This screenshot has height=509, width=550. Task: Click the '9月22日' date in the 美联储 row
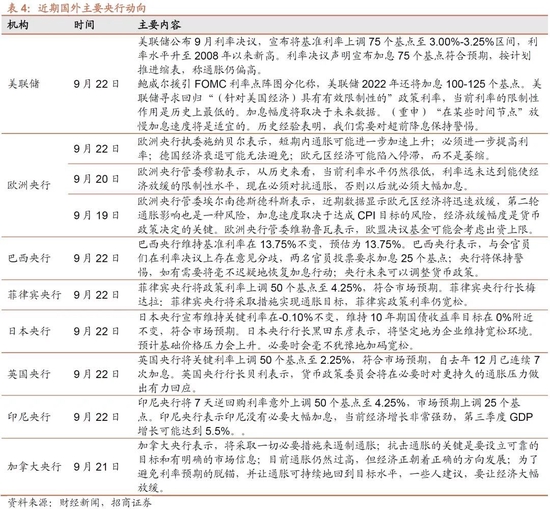pyautogui.click(x=96, y=84)
